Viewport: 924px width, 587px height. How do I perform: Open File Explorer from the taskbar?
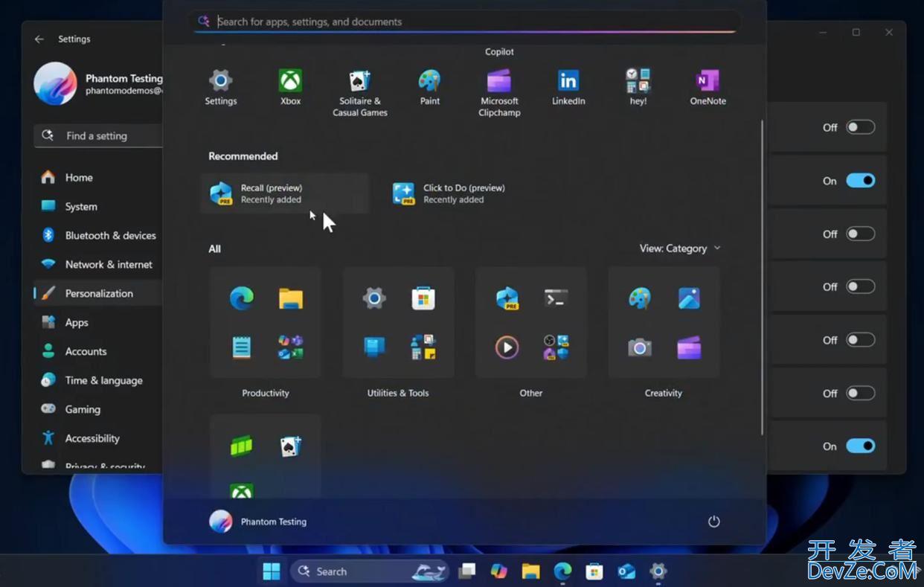530,571
